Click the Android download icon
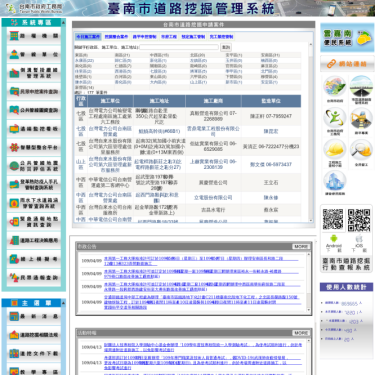The width and height of the screenshot is (375, 375). (334, 239)
